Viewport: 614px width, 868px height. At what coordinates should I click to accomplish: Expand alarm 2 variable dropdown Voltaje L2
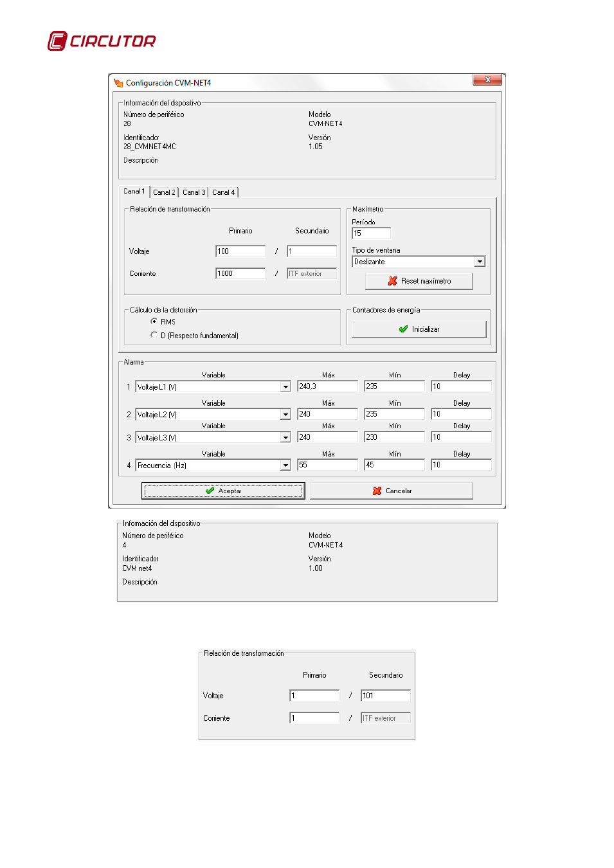click(x=285, y=415)
